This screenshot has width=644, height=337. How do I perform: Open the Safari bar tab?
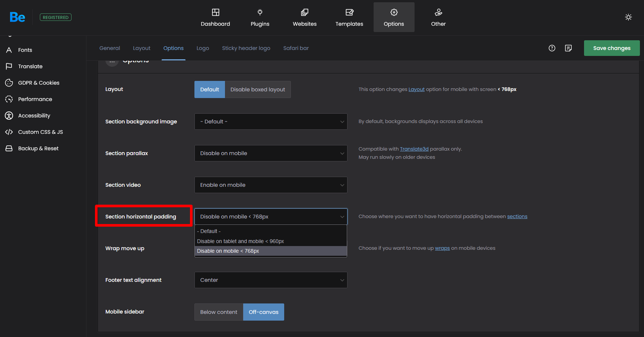pos(296,48)
